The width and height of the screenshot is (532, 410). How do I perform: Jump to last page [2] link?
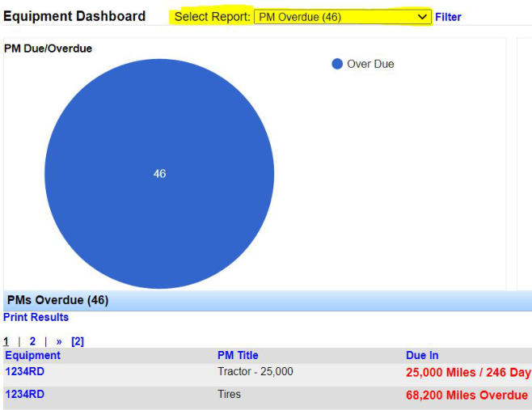78,341
